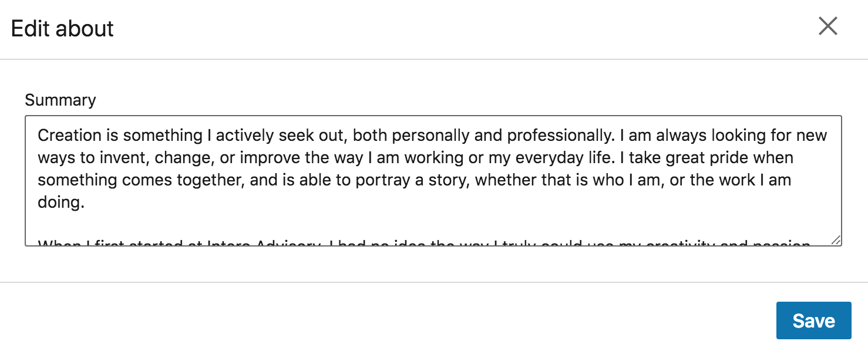The image size is (868, 351).
Task: Click the partially visible Intero Advisory line
Action: click(433, 242)
